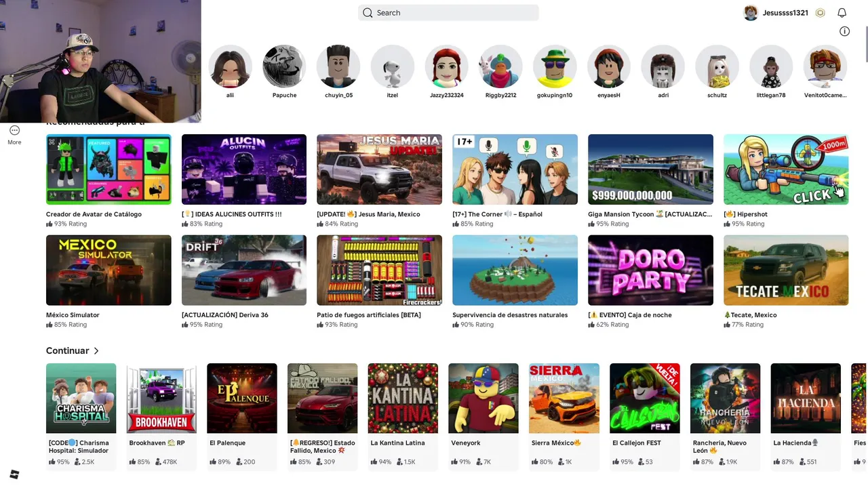Open the notifications bell icon
This screenshot has width=868, height=488.
842,13
